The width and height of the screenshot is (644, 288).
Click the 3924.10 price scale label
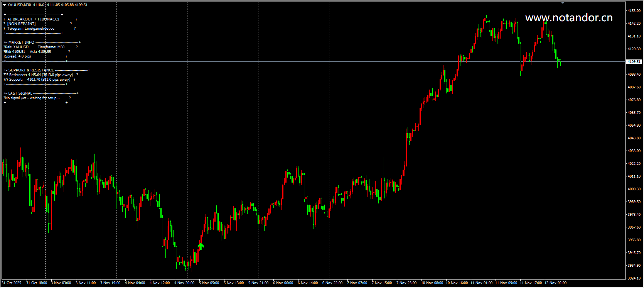tap(634, 278)
